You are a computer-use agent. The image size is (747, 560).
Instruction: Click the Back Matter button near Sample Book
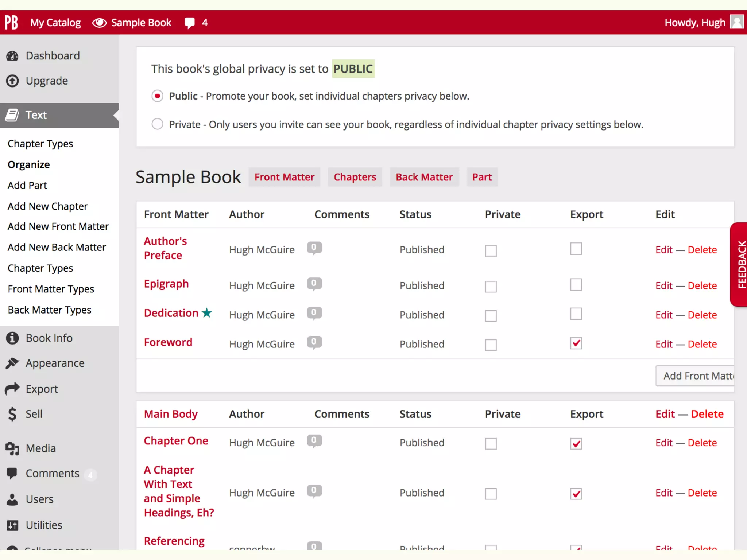point(424,177)
